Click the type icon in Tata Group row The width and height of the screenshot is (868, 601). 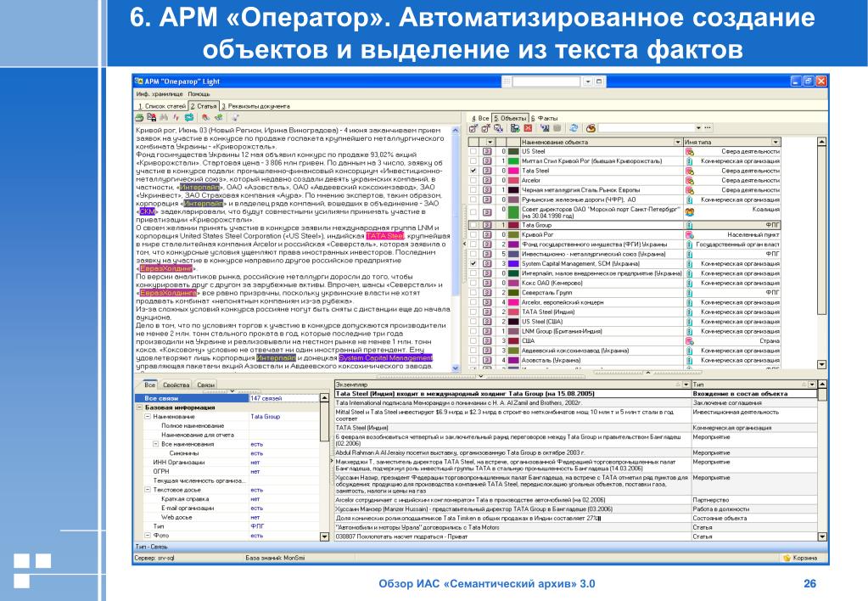[690, 226]
